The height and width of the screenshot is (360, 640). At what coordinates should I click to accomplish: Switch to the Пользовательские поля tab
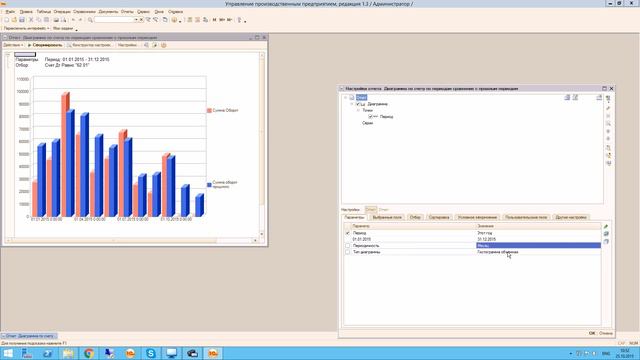coord(526,218)
